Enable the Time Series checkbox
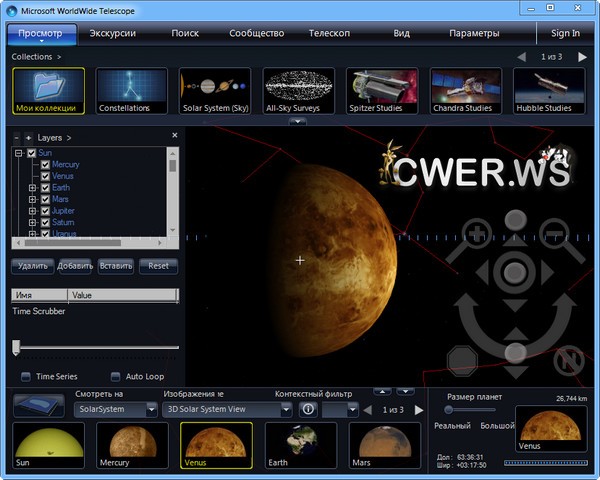The height and width of the screenshot is (480, 600). point(26,376)
